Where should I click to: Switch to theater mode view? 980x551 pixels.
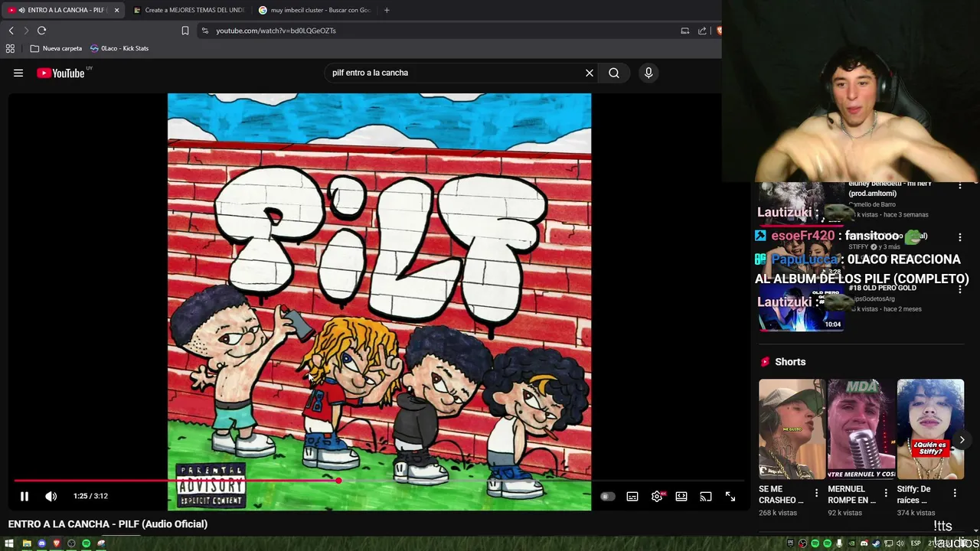point(681,497)
